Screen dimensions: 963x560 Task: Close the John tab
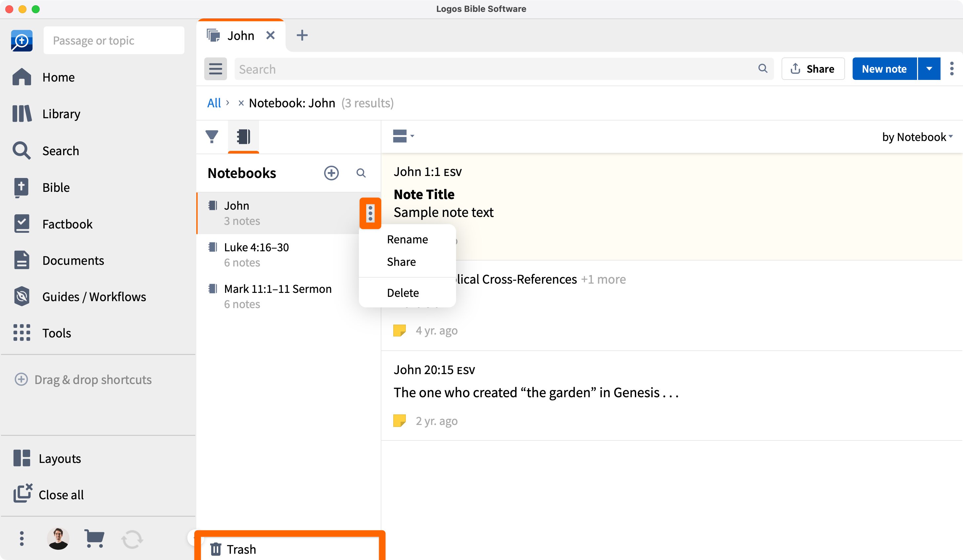(x=271, y=36)
